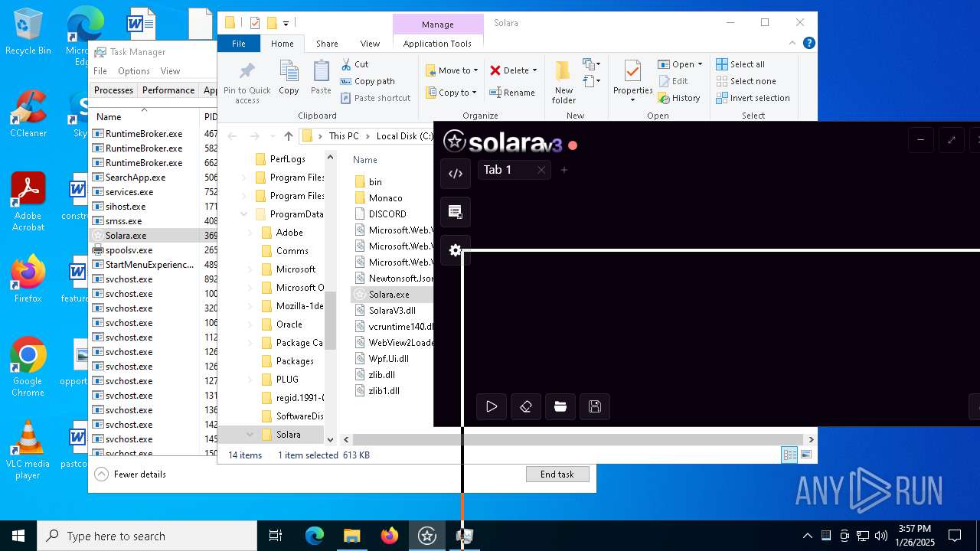980x551 pixels.
Task: Click Select none in the ribbon
Action: point(746,81)
